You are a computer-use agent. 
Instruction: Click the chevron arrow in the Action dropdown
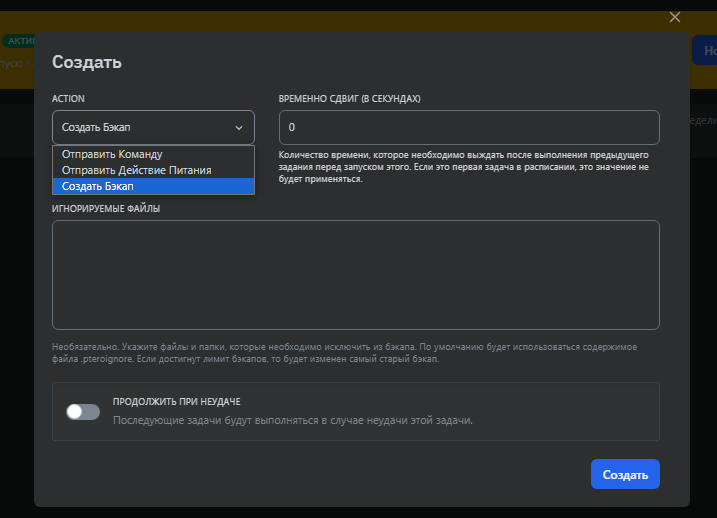click(x=239, y=128)
